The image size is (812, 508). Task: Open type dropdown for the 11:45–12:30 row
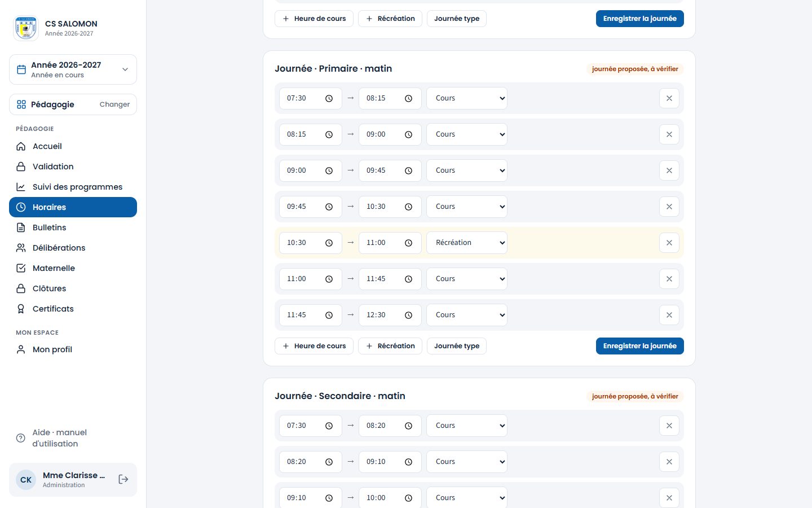[467, 315]
